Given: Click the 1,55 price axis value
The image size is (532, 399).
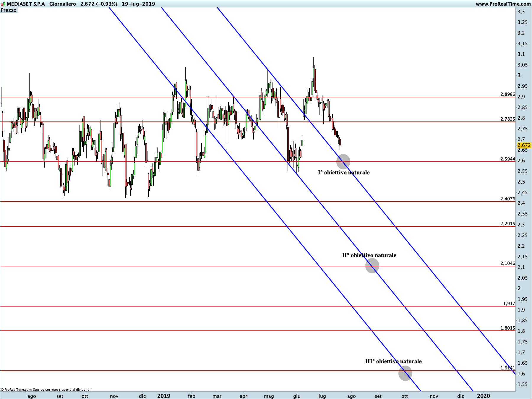Looking at the screenshot, I should [523, 384].
